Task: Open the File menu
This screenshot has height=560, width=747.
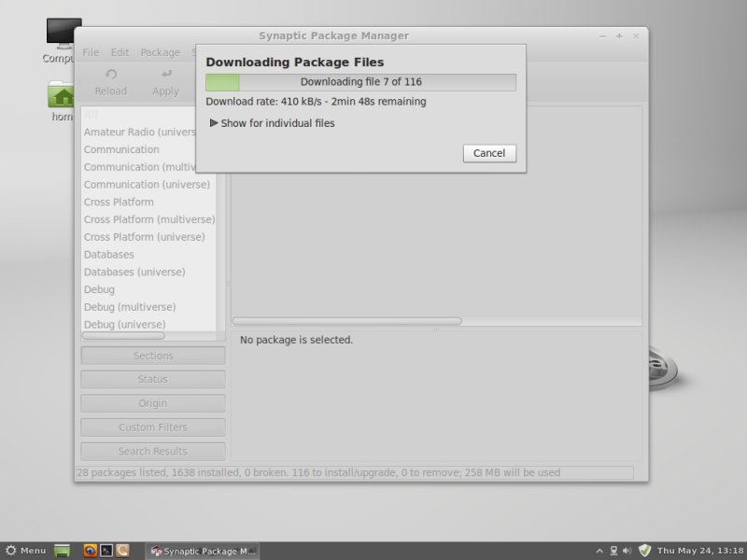Action: point(91,52)
